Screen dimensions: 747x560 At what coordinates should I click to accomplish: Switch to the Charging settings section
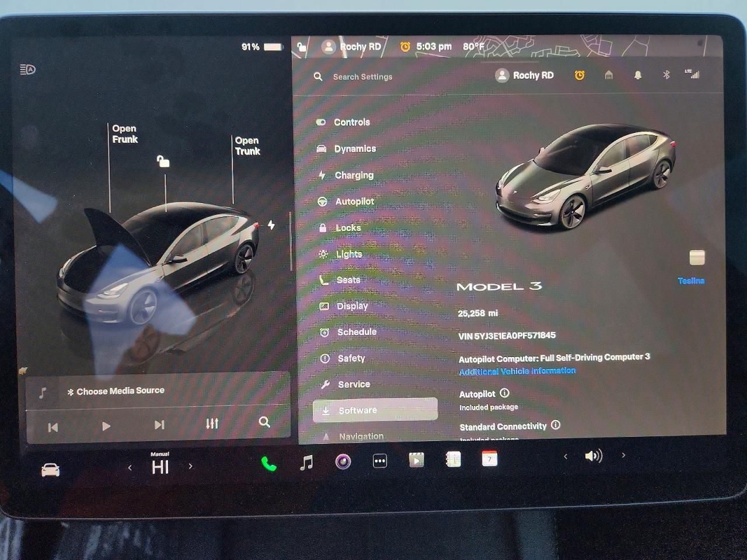[352, 175]
